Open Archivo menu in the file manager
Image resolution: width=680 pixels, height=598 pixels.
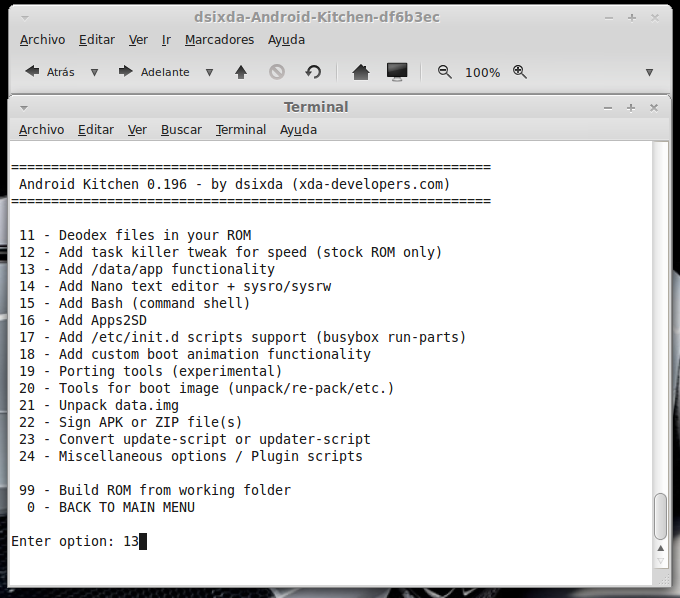point(42,40)
